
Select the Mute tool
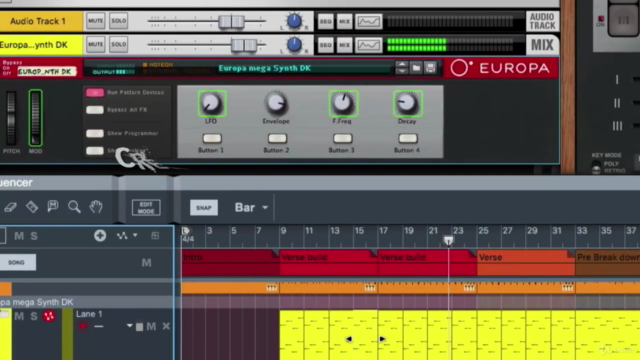click(53, 207)
